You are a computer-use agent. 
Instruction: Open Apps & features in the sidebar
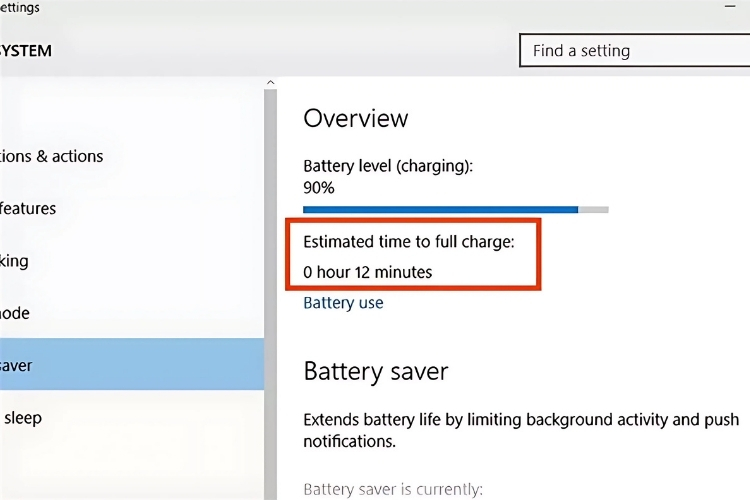pyautogui.click(x=28, y=209)
